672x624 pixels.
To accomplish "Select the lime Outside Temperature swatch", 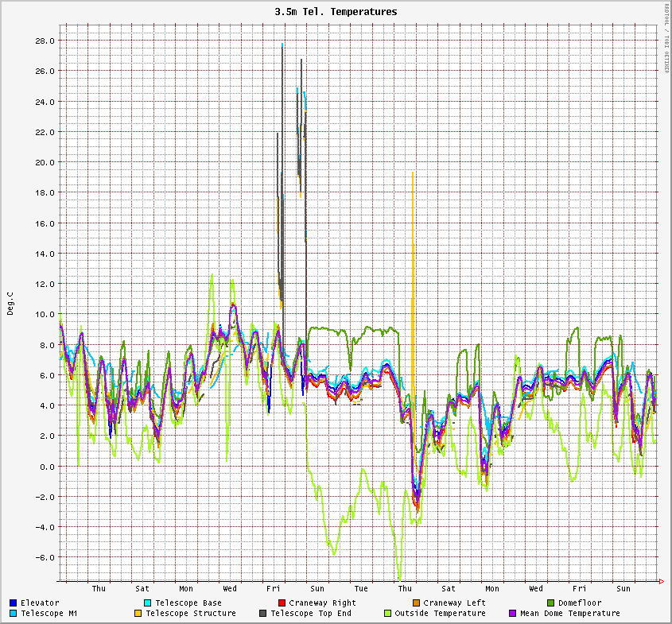I will click(x=388, y=614).
